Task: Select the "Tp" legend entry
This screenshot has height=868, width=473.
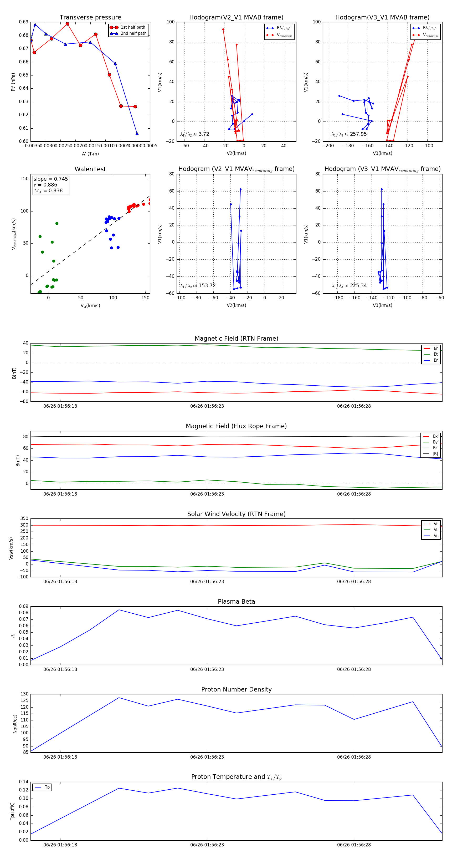Action: tap(42, 787)
